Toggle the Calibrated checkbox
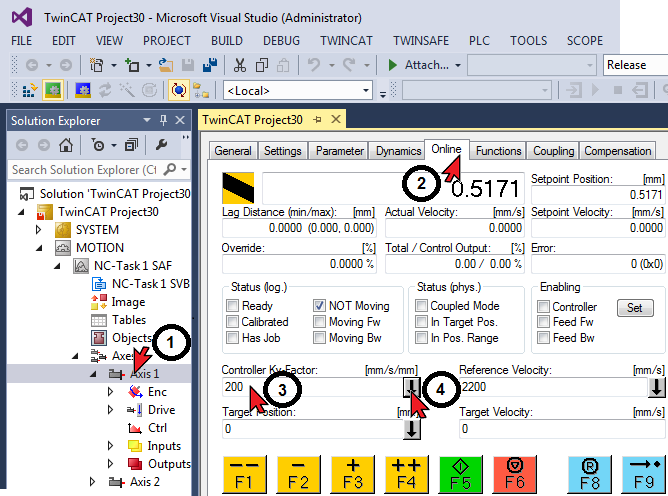This screenshot has height=496, width=668. click(x=233, y=322)
